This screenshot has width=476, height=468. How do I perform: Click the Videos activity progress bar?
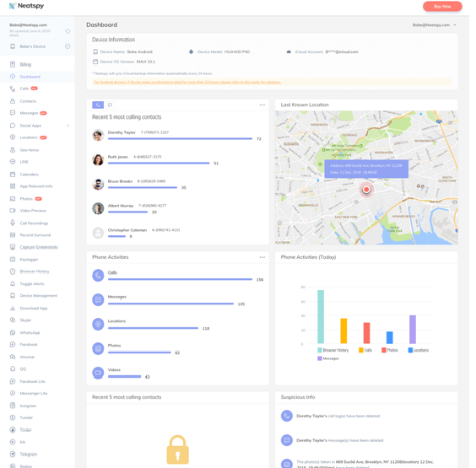[x=124, y=376]
